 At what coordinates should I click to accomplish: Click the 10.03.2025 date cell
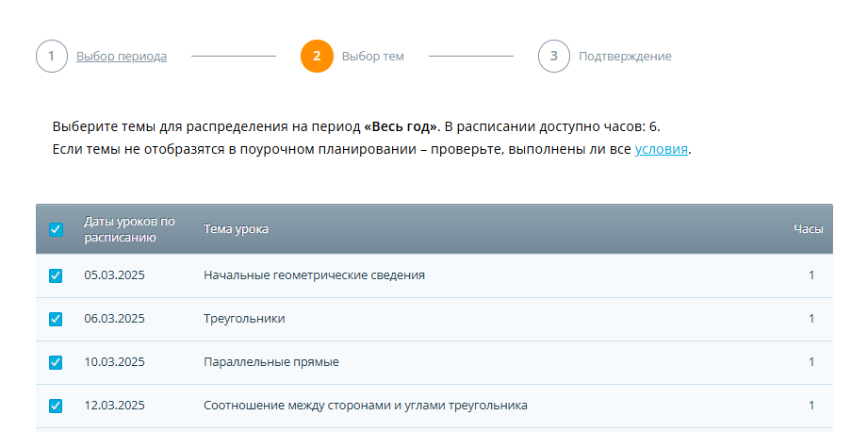click(114, 362)
